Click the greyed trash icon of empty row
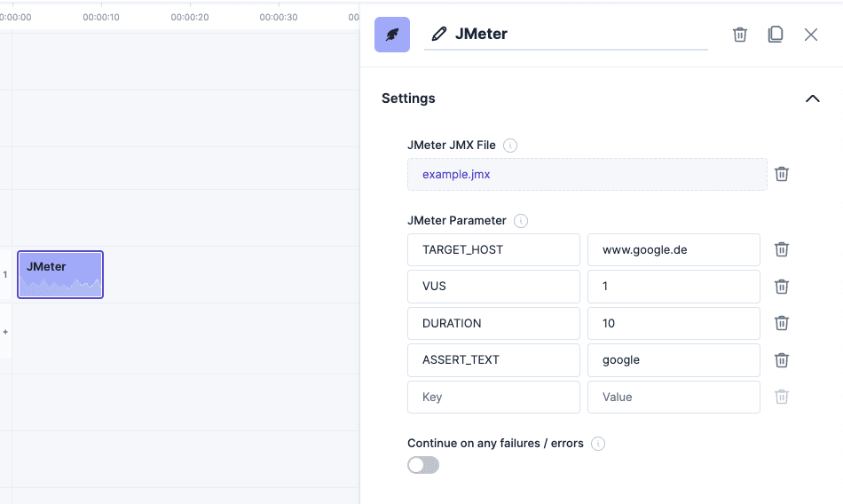 tap(782, 397)
